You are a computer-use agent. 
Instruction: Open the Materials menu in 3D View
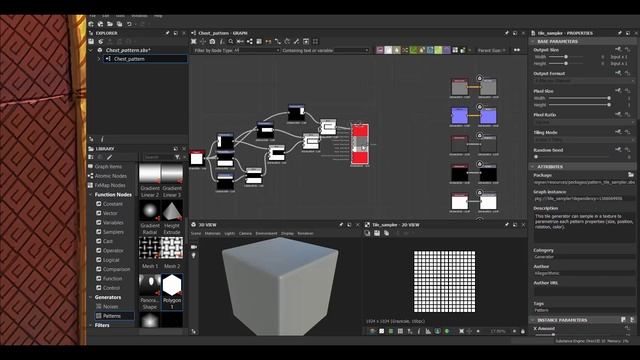(212, 233)
